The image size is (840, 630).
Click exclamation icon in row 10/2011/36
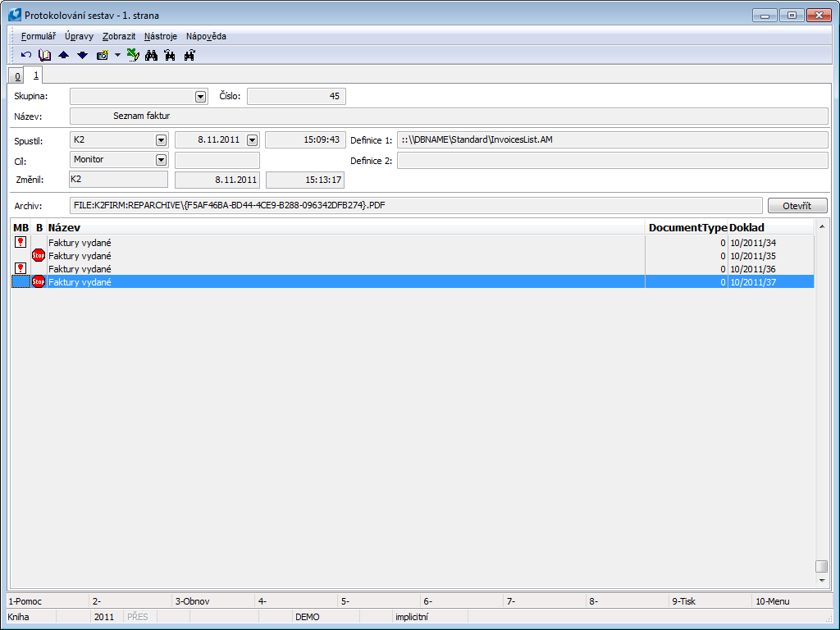[21, 268]
